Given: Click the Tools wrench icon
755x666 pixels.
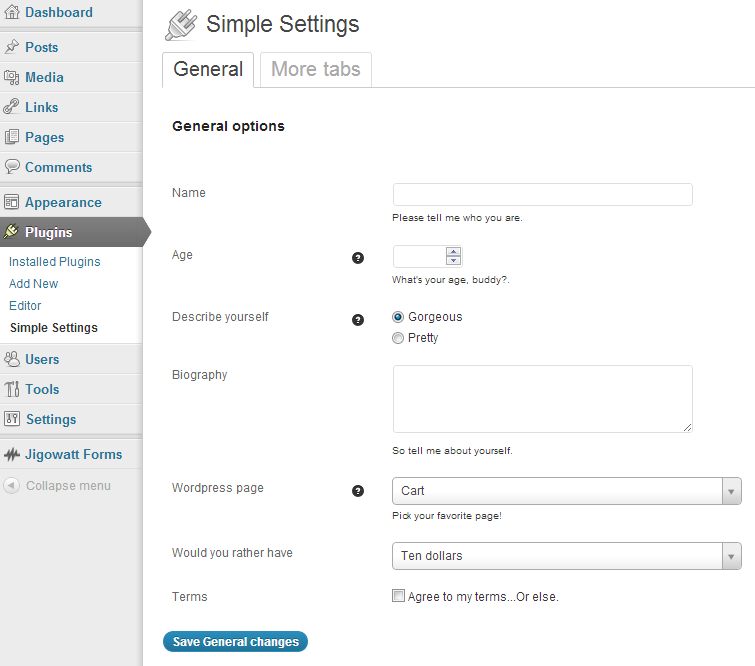Looking at the screenshot, I should click(x=12, y=389).
